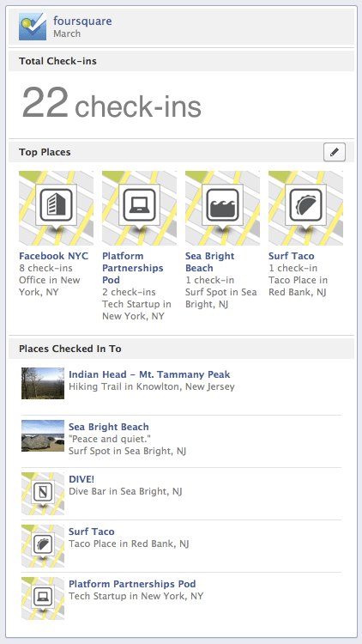Click the Sea Bright Beach link in checked-in list

click(x=109, y=427)
